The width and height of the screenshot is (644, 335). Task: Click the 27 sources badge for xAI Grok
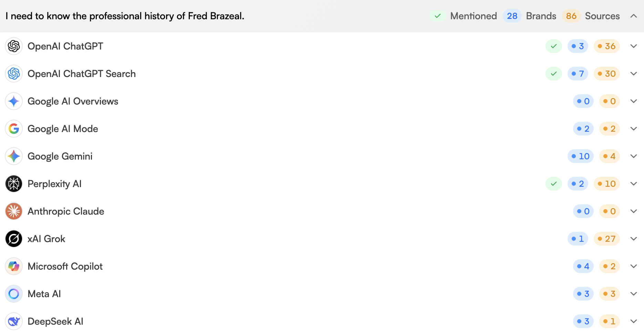(x=606, y=239)
